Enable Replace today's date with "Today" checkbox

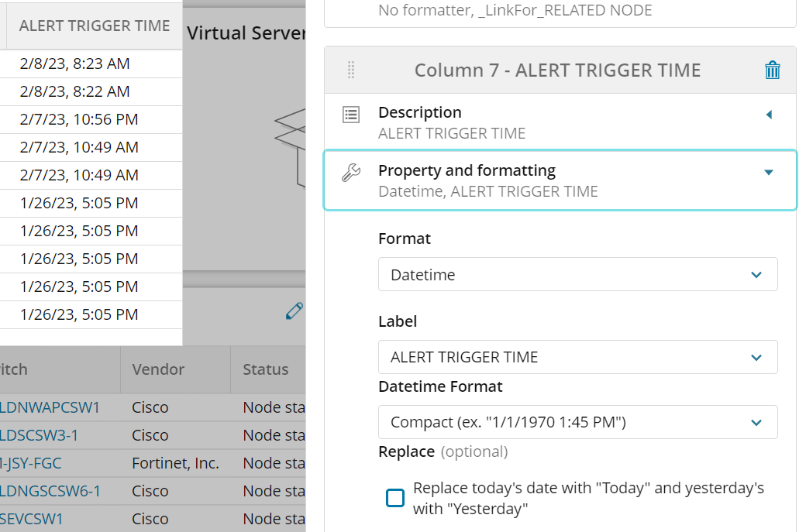pyautogui.click(x=395, y=498)
